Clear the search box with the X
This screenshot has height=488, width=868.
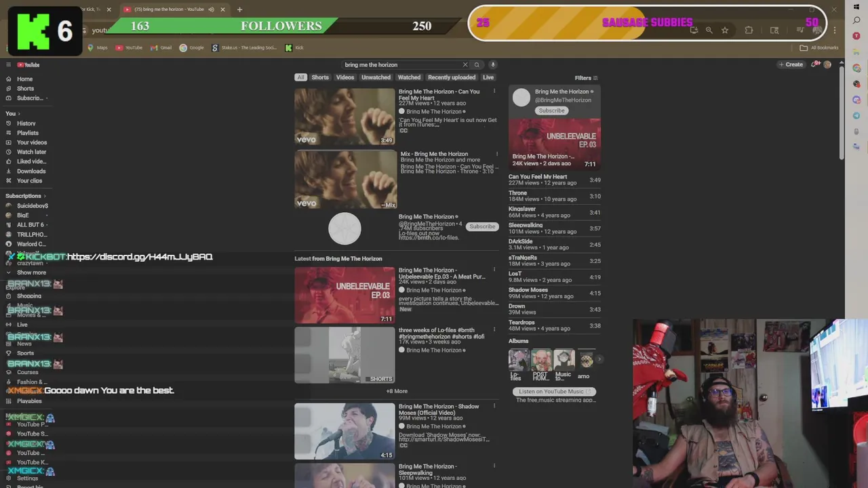pyautogui.click(x=465, y=65)
